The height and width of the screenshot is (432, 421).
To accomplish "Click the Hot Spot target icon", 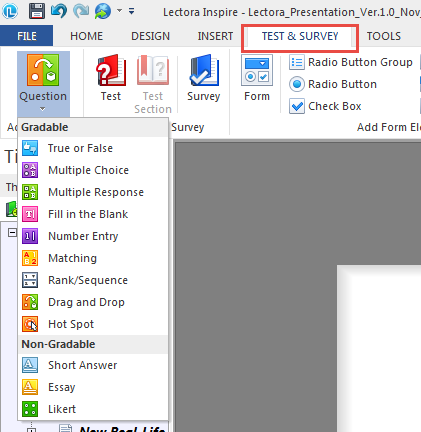I will tap(30, 324).
